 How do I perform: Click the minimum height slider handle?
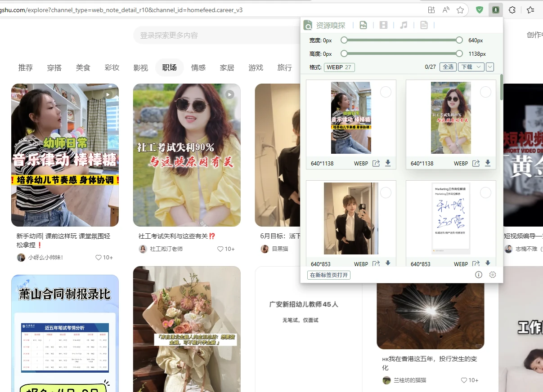coord(344,53)
